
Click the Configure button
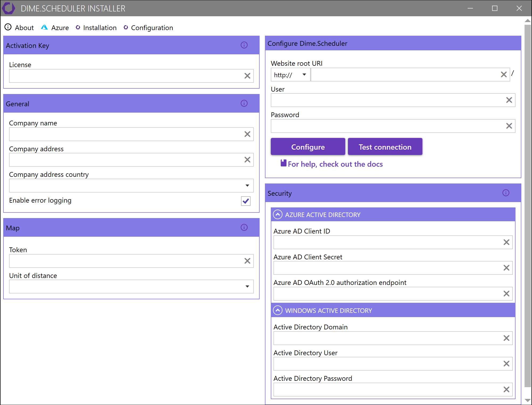pyautogui.click(x=308, y=147)
